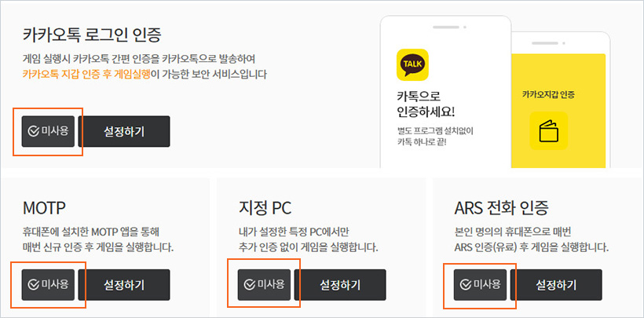Click the 카카오지갑 인증 label on the yellow card
This screenshot has width=644, height=318.
tap(548, 94)
